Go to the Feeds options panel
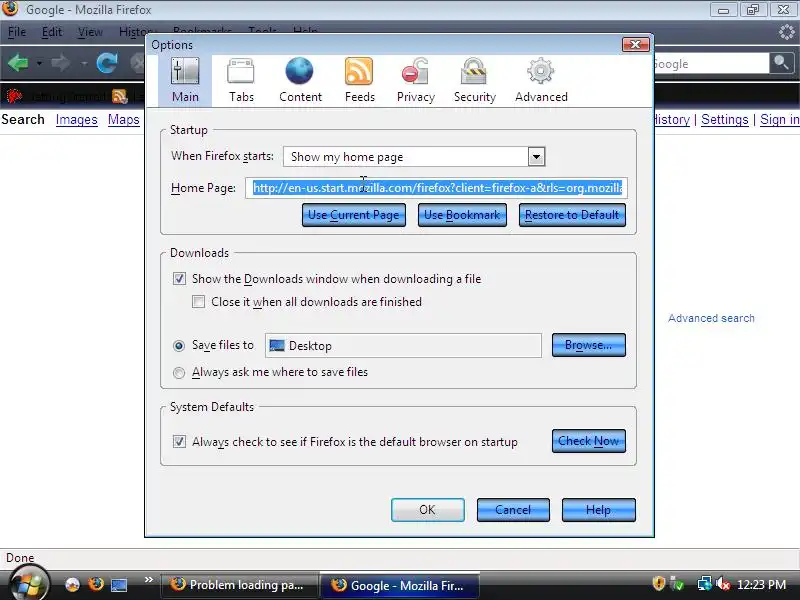The image size is (800, 600). point(359,81)
